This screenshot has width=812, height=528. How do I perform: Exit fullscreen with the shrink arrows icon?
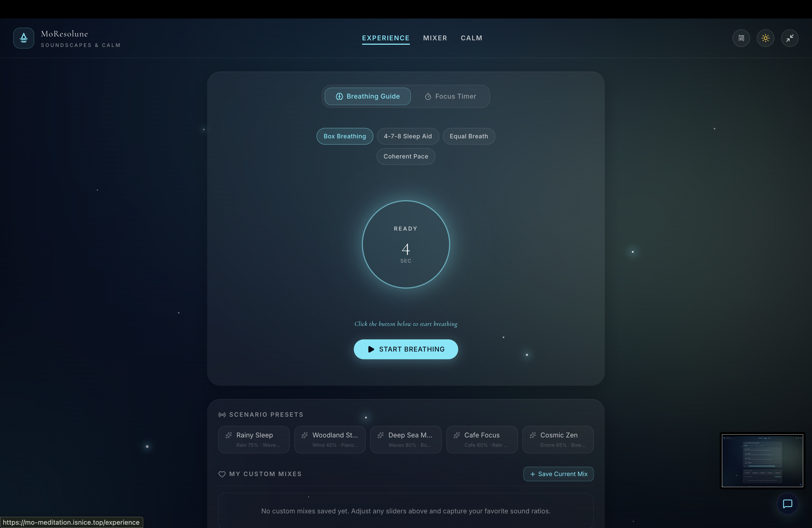click(789, 38)
